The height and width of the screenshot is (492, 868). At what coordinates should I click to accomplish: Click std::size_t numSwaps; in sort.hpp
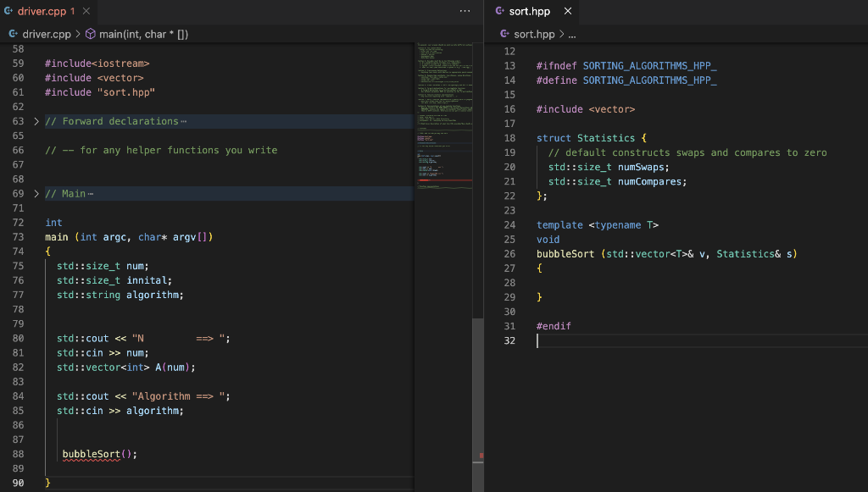coord(609,167)
